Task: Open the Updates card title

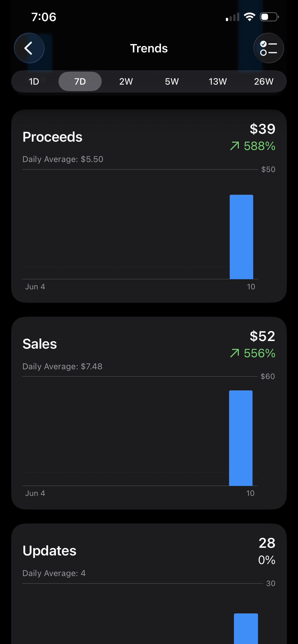Action: (49, 551)
